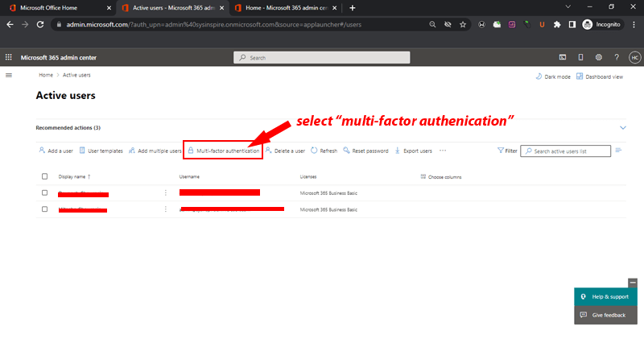Click the browser address bar URL
Image resolution: width=644 pixels, height=343 pixels.
[x=214, y=25]
